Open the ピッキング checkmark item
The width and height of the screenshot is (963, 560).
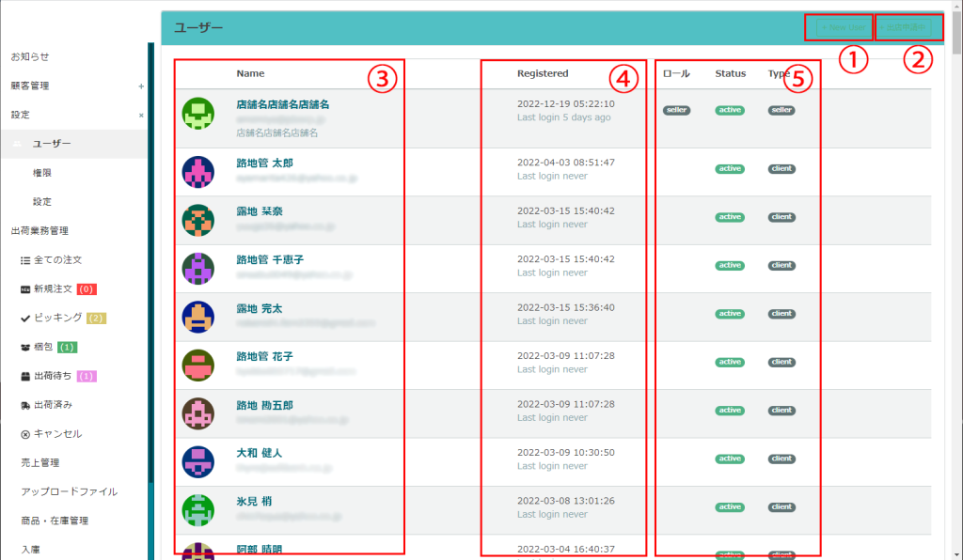coord(57,318)
